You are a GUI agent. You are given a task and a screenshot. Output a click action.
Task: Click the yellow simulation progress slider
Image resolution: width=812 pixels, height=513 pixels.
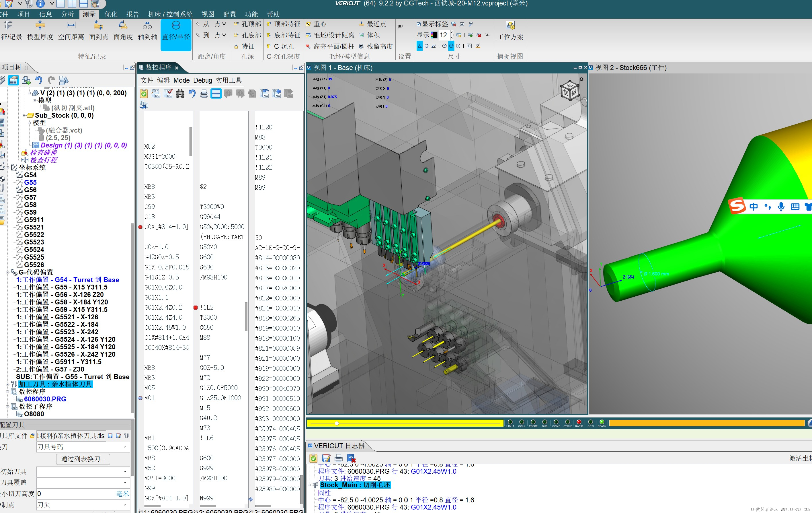[405, 423]
